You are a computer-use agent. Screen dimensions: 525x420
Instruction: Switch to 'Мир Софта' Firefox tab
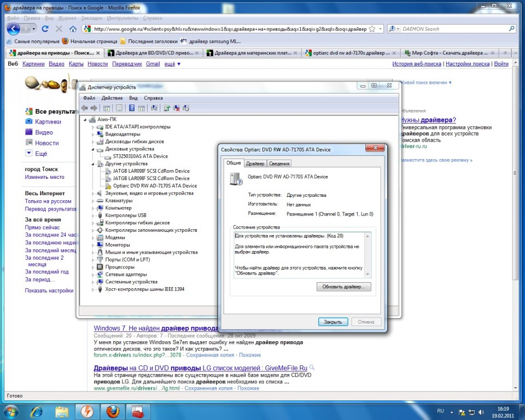click(450, 53)
